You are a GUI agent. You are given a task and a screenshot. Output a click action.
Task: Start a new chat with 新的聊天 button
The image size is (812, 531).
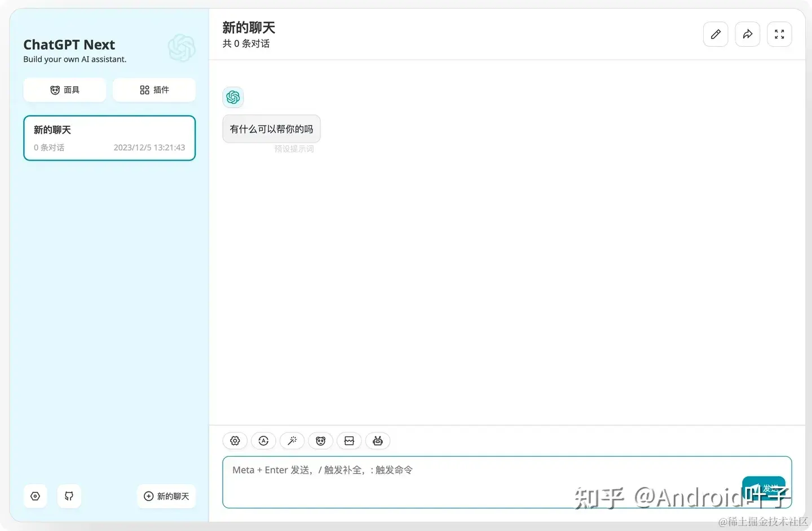point(166,496)
